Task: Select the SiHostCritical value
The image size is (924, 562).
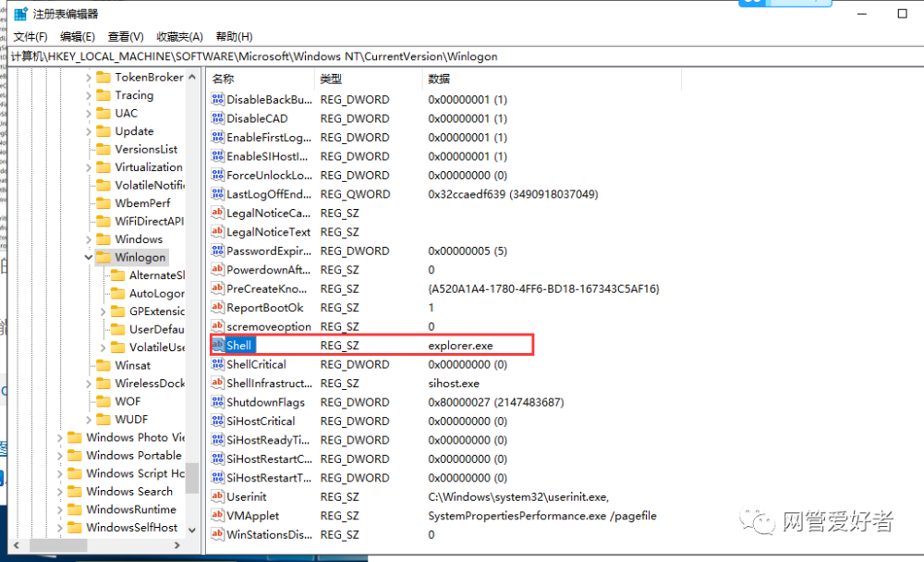Action: (261, 421)
